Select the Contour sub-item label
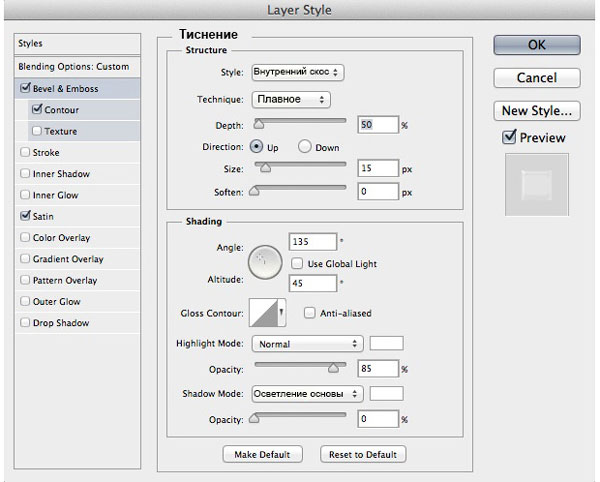Screen dimensions: 600x482 coord(62,110)
